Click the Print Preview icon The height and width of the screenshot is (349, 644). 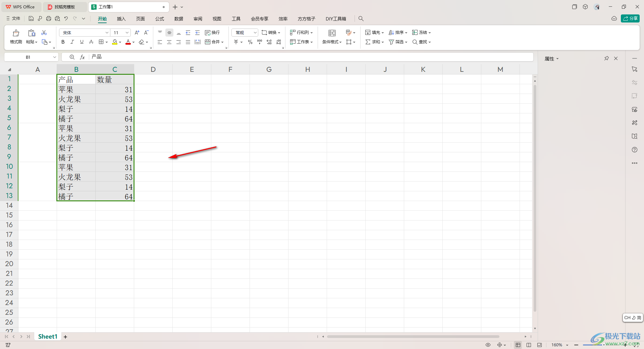(57, 18)
